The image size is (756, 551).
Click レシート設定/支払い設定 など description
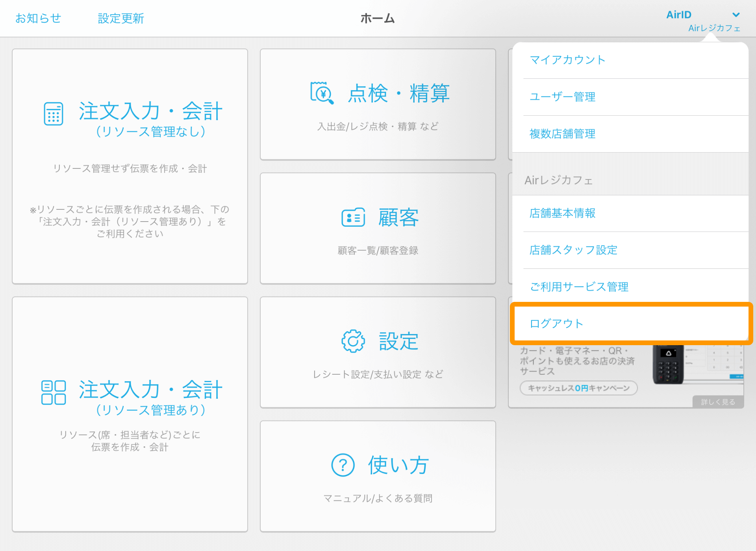click(378, 374)
